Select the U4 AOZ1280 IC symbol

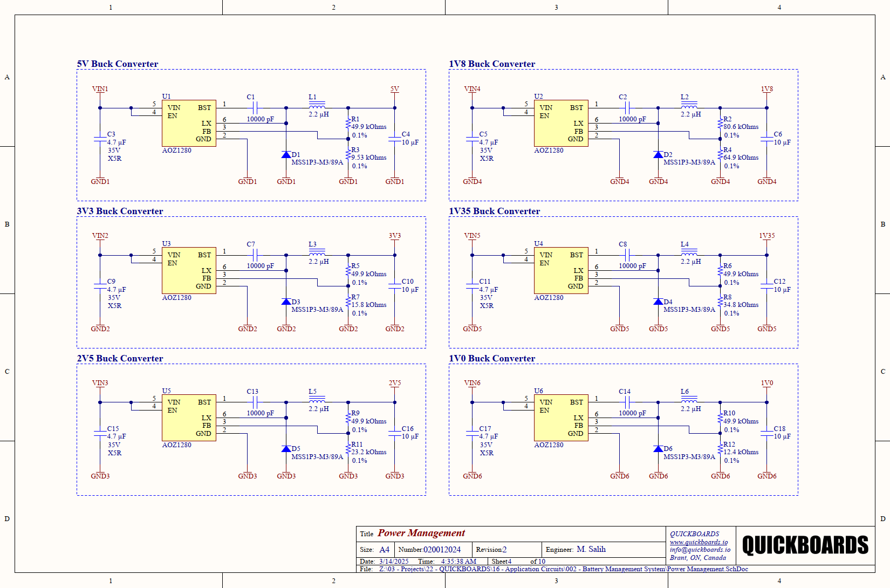(561, 270)
